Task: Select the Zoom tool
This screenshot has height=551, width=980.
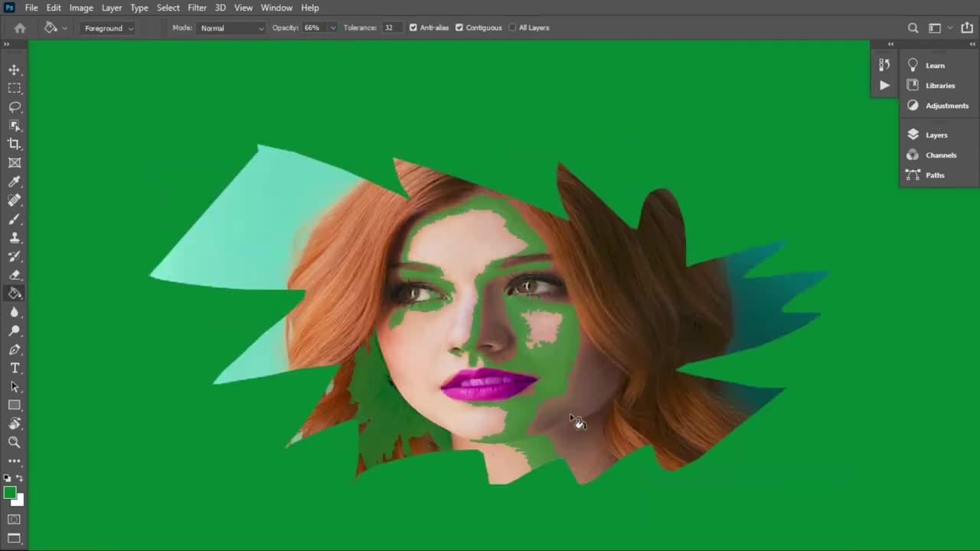Action: (x=15, y=442)
